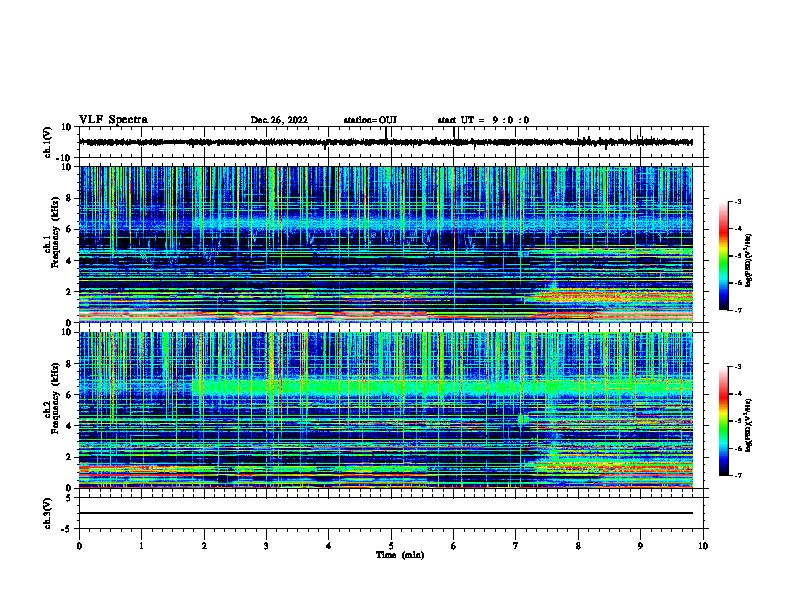The image size is (792, 612).
Task: Select the lower color bar 'log(PSD)' label
Action: click(749, 425)
